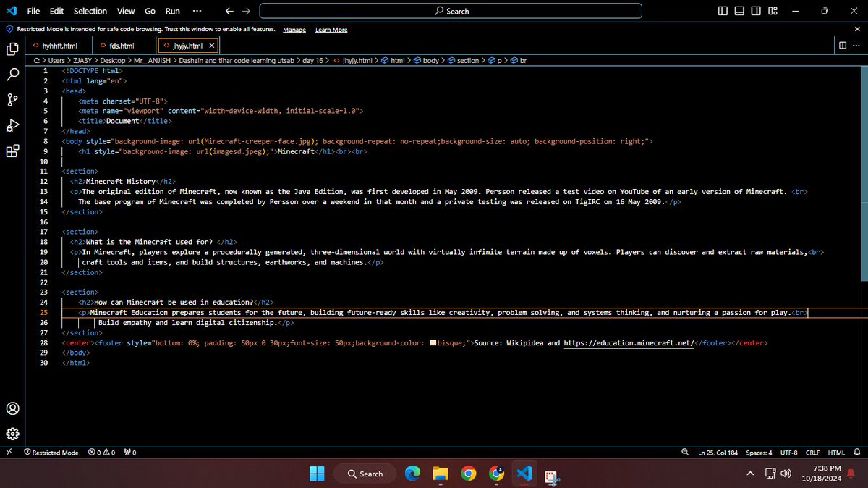Click the command center Search box
This screenshot has width=868, height=488.
click(451, 11)
